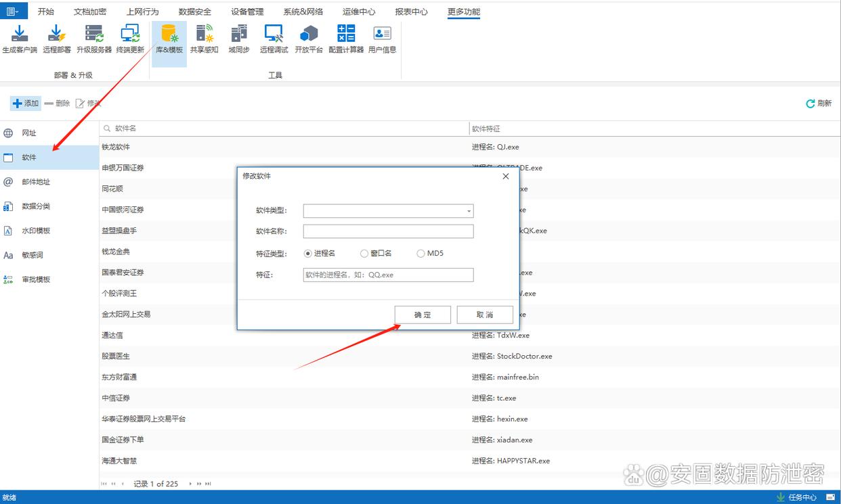Select the 进程名 radio button
Viewport: 841px width, 504px height.
(308, 254)
